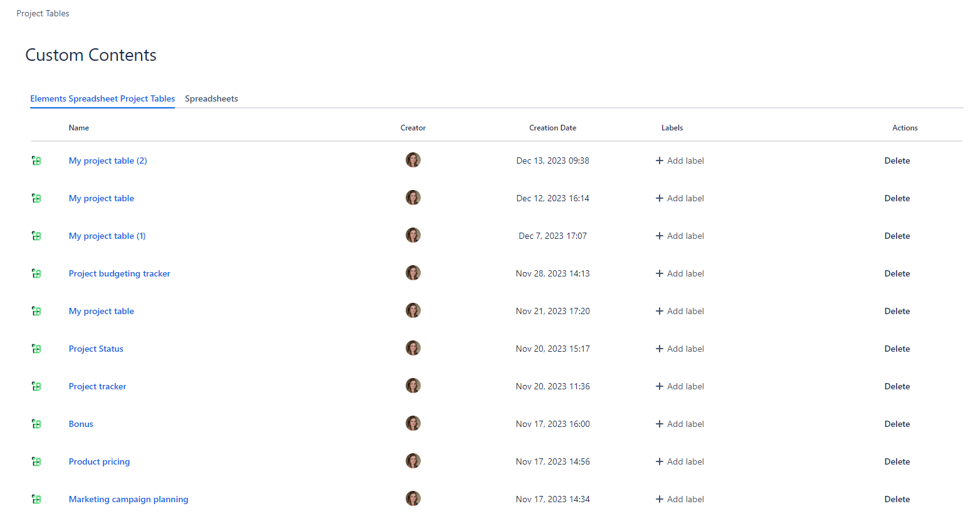Image resolution: width=980 pixels, height=521 pixels.
Task: Click the spreadsheet icon beside Project budgeting tracker
Action: point(36,273)
